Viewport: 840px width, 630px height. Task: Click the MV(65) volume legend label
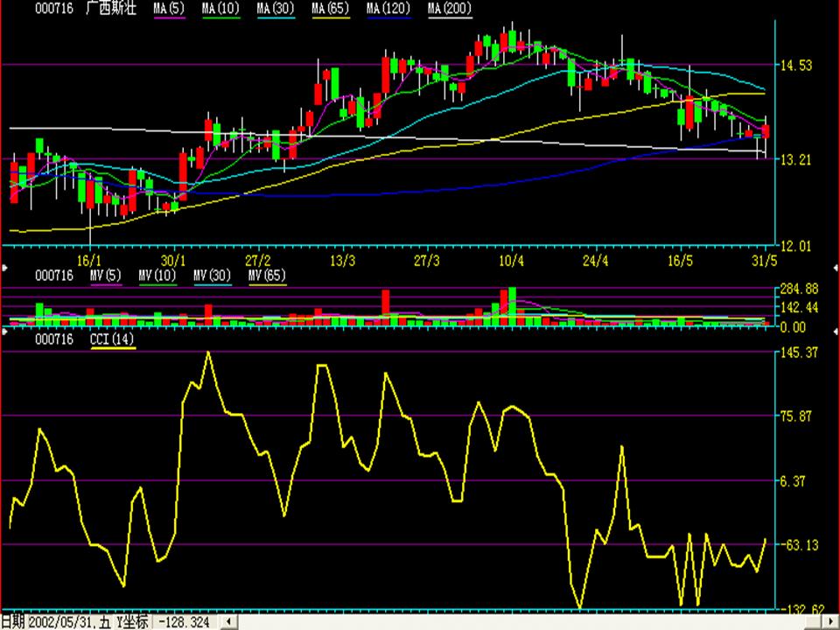[x=267, y=276]
